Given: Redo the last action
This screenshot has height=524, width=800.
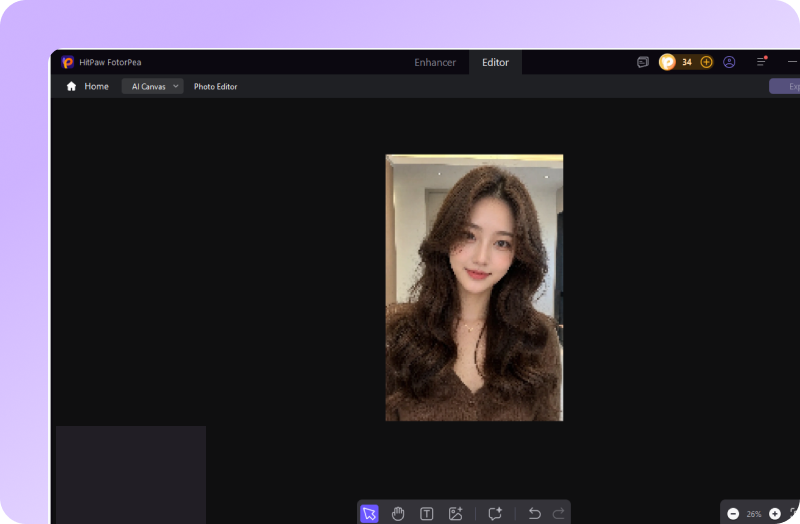Looking at the screenshot, I should point(559,513).
